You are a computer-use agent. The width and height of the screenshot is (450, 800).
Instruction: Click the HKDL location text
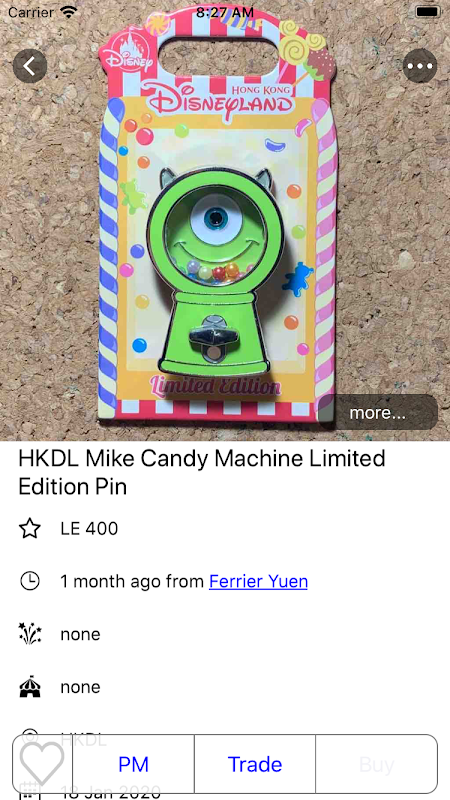(83, 739)
